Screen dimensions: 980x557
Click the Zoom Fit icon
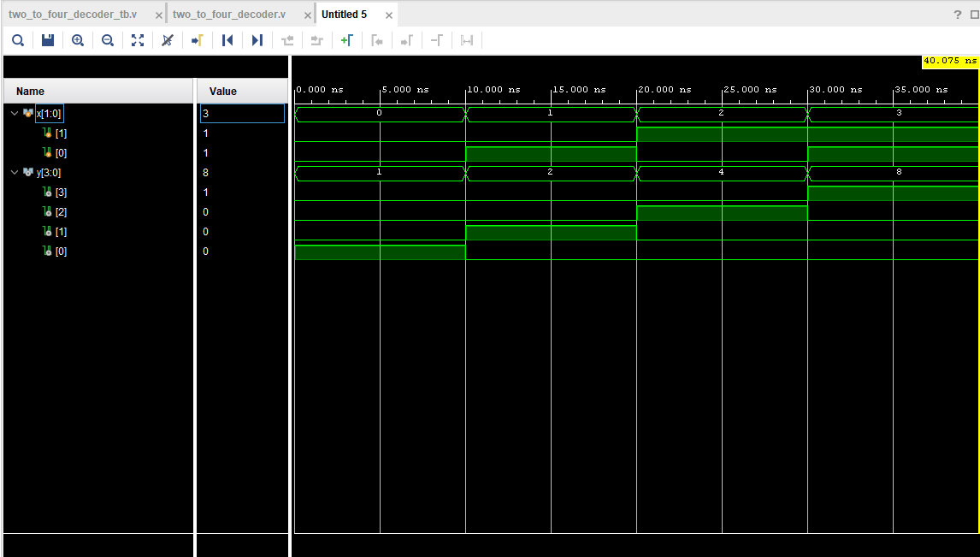[138, 40]
